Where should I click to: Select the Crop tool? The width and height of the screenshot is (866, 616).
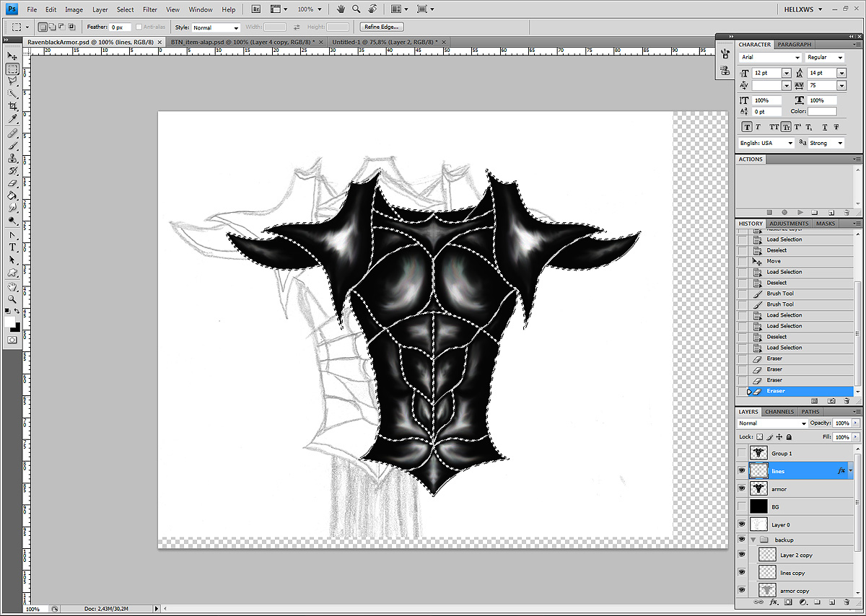(x=12, y=106)
